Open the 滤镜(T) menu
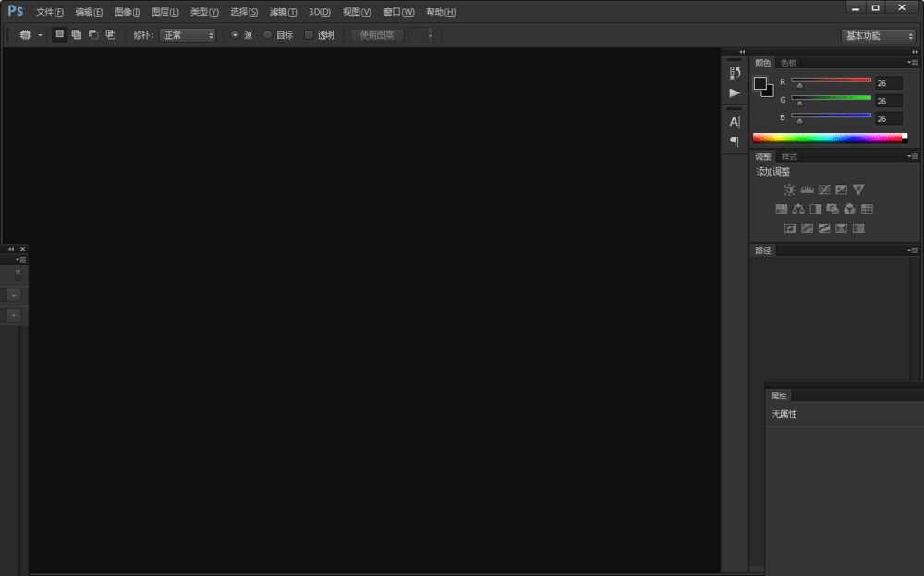 pyautogui.click(x=283, y=12)
